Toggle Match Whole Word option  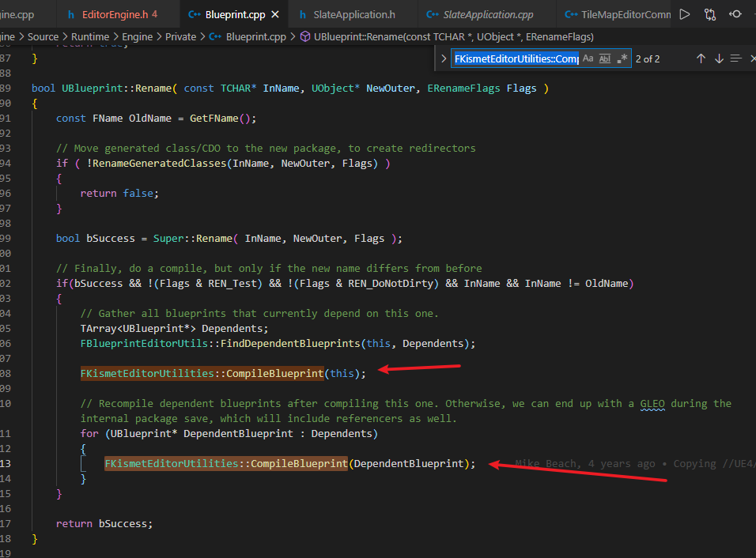[x=606, y=58]
